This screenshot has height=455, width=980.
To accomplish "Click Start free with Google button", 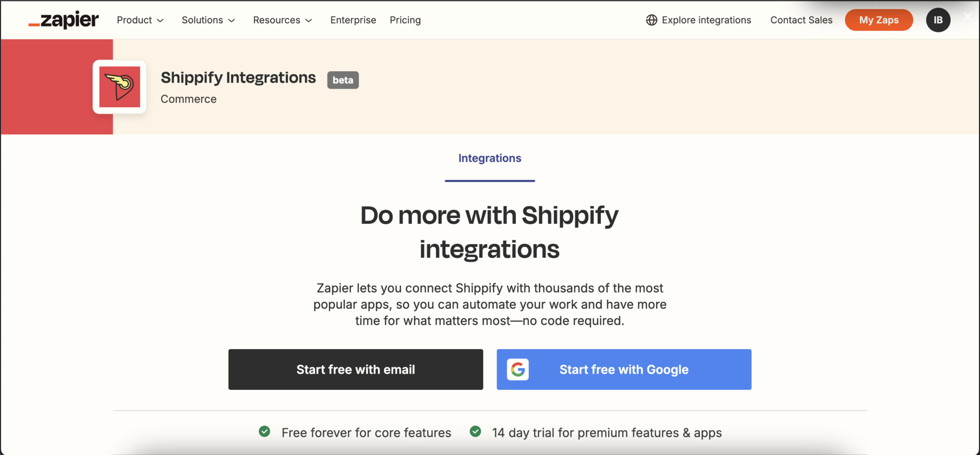I will [624, 369].
